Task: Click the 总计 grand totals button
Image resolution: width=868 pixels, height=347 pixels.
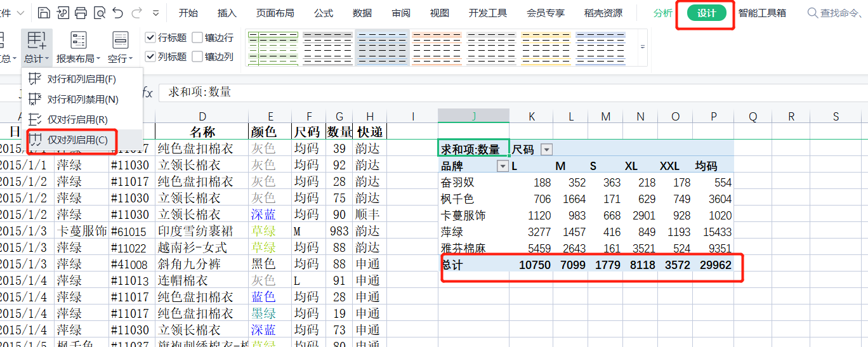Action: tap(36, 47)
